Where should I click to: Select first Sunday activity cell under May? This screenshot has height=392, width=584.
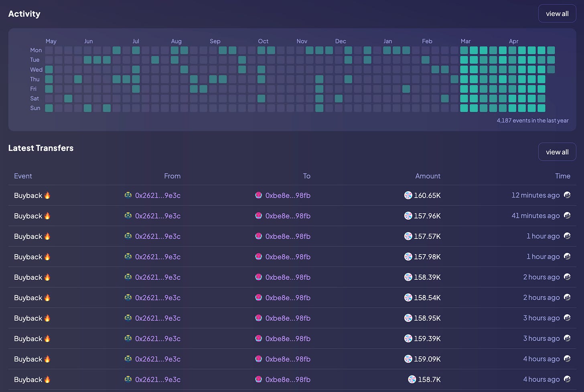(49, 108)
